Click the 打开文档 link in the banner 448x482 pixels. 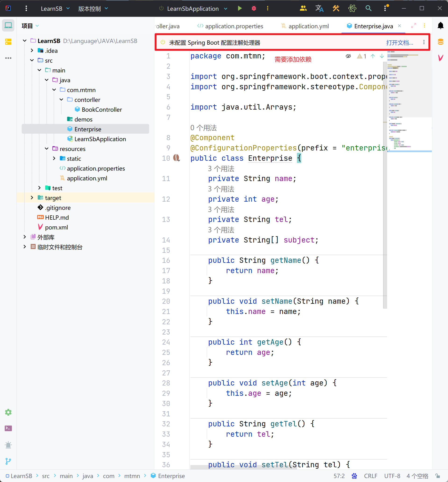point(399,43)
